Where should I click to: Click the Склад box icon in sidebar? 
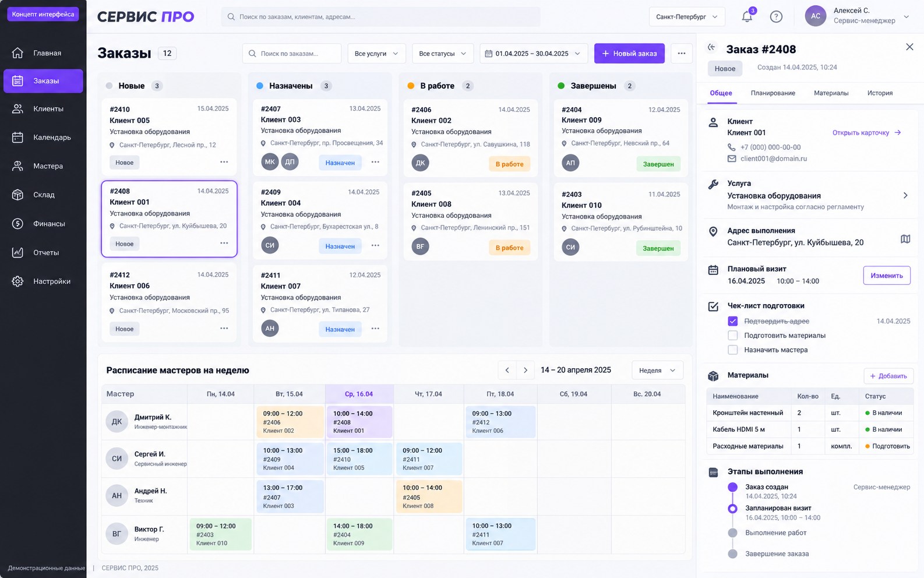(17, 195)
